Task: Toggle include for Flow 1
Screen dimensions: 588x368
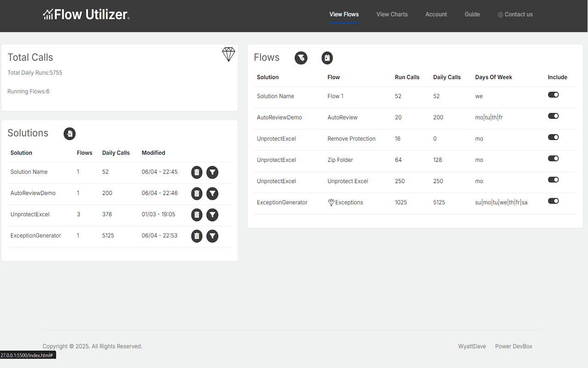Action: (553, 95)
